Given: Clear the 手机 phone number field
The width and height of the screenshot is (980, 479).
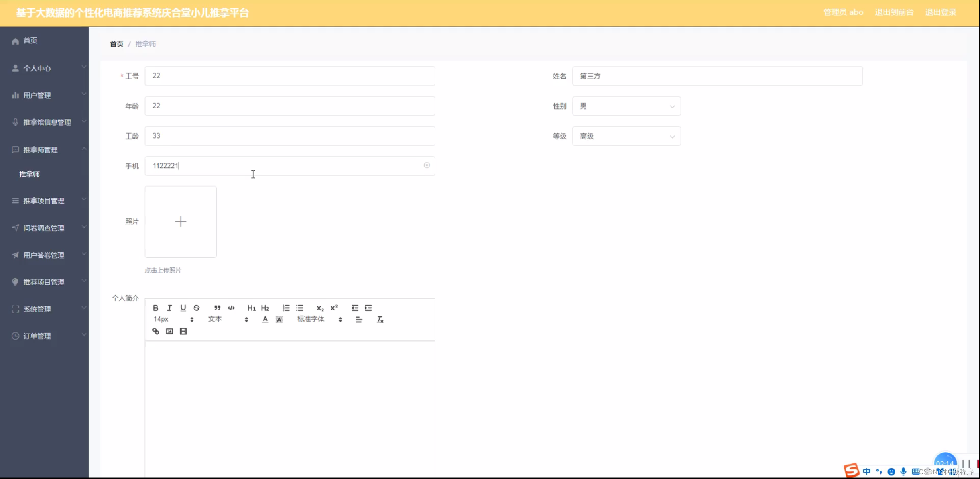Looking at the screenshot, I should coord(426,165).
